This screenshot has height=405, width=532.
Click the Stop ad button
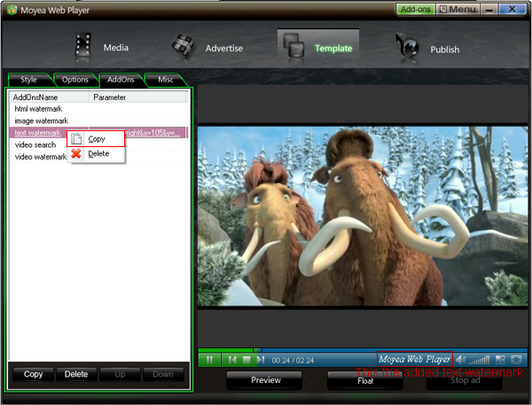[465, 380]
